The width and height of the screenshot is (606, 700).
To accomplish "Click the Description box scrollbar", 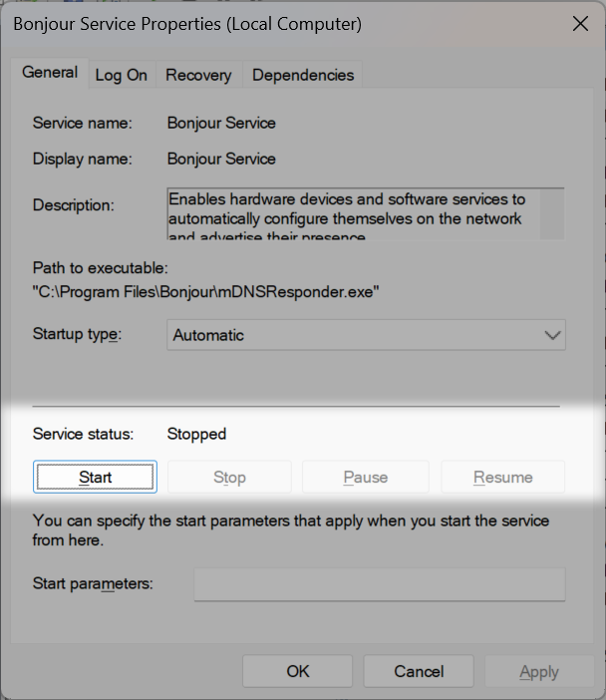I will (x=552, y=213).
